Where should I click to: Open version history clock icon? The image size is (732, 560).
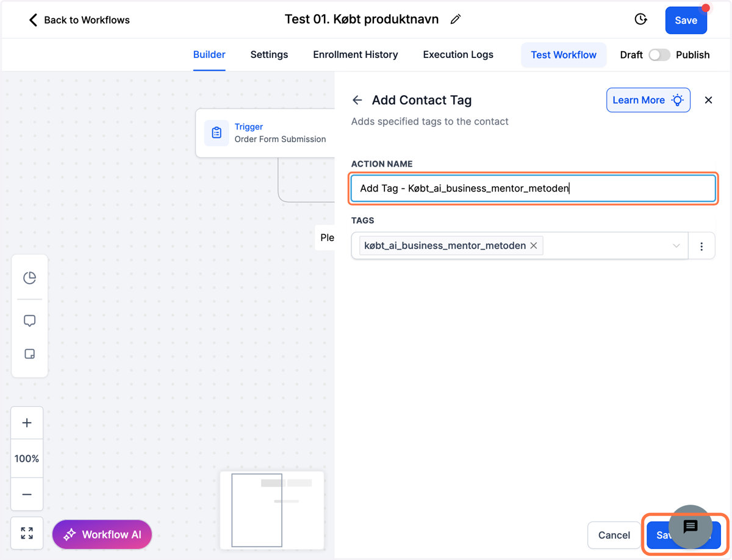click(640, 20)
